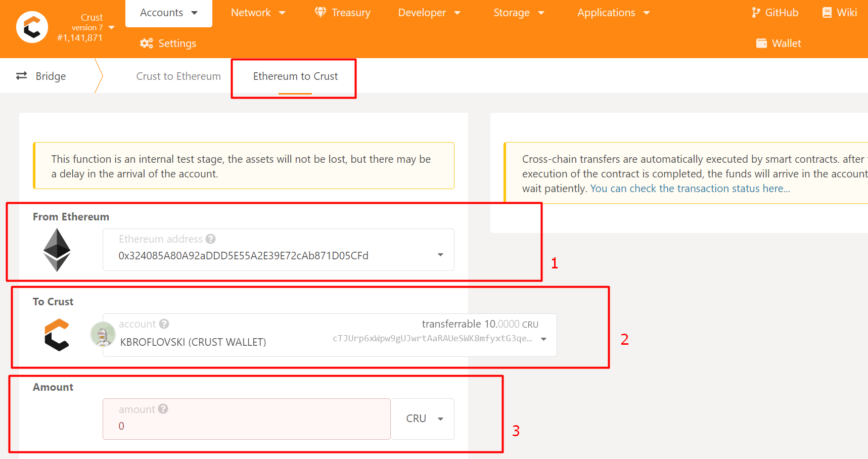
Task: Click the 'transferrable 10.0000 CRU' balance text
Action: [480, 324]
